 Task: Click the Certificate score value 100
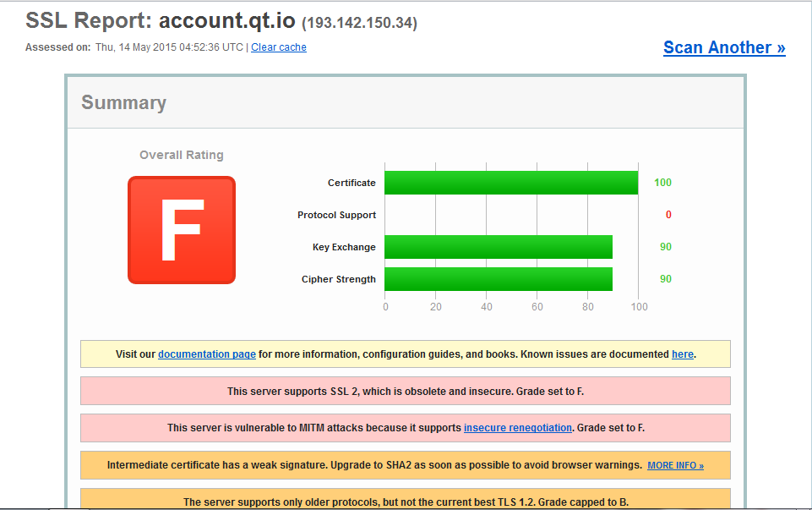[x=662, y=183]
